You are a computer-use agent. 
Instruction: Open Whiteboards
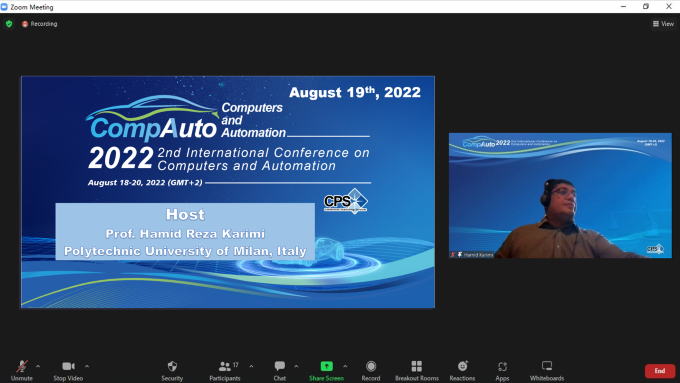click(x=547, y=370)
